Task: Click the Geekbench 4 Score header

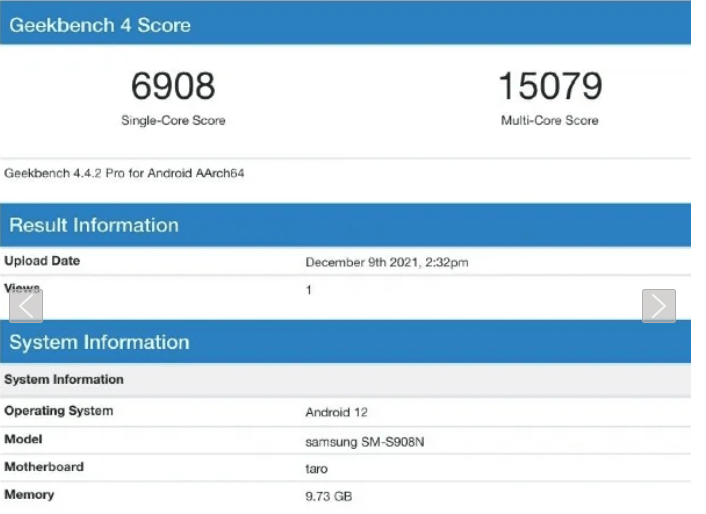Action: [345, 23]
